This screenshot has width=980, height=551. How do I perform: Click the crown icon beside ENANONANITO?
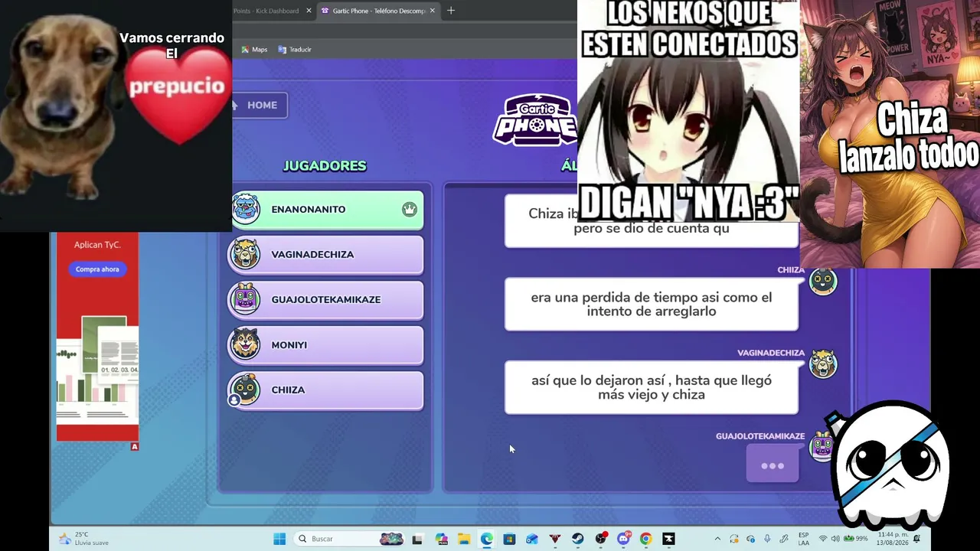[410, 210]
